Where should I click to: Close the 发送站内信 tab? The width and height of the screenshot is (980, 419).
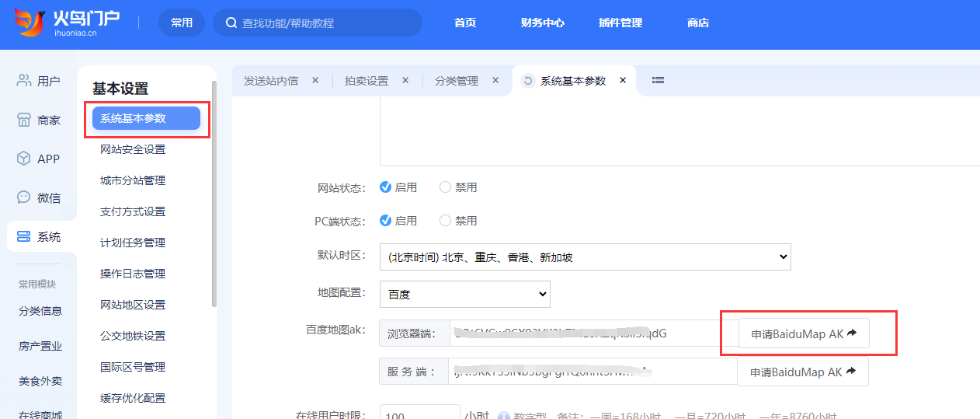tap(315, 80)
